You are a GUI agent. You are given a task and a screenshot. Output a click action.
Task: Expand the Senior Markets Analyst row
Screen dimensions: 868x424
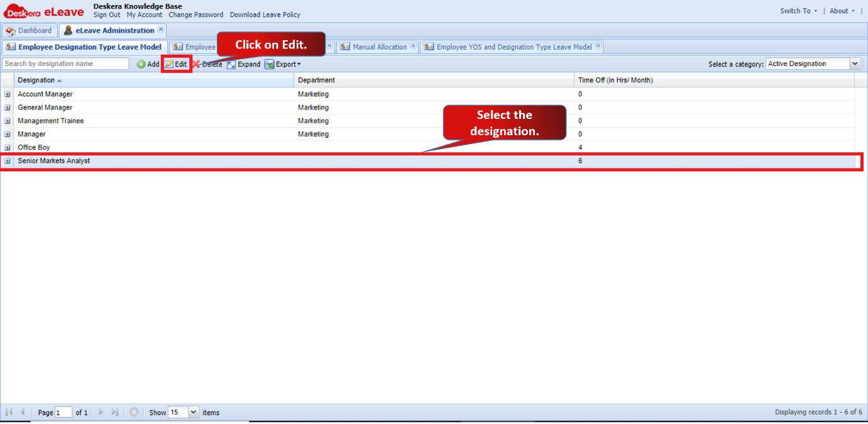(x=8, y=161)
